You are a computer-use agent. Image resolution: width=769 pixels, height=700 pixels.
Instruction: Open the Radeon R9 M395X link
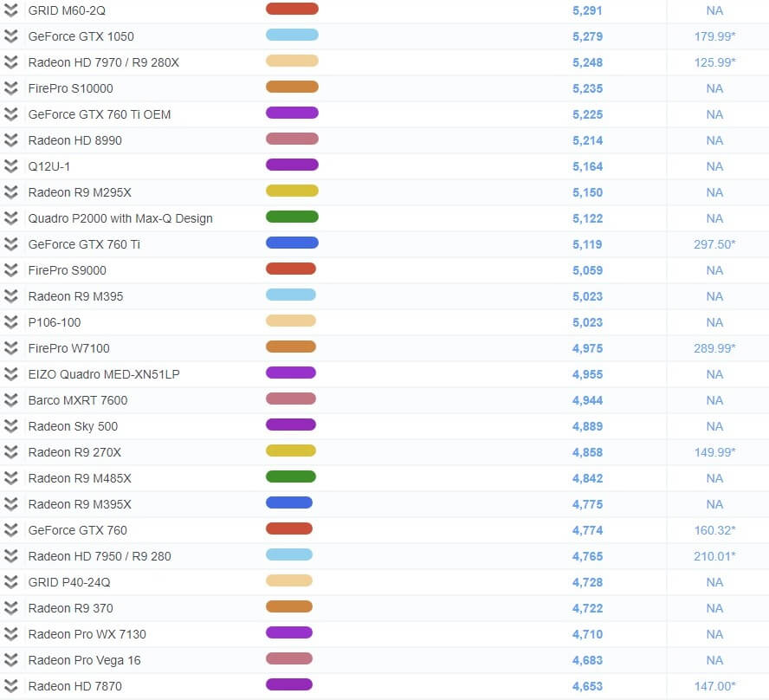(80, 504)
